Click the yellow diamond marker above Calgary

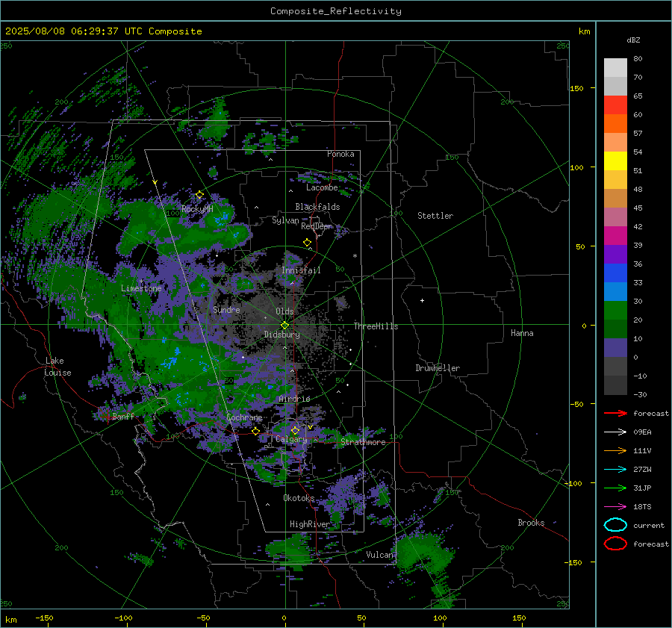tap(295, 430)
